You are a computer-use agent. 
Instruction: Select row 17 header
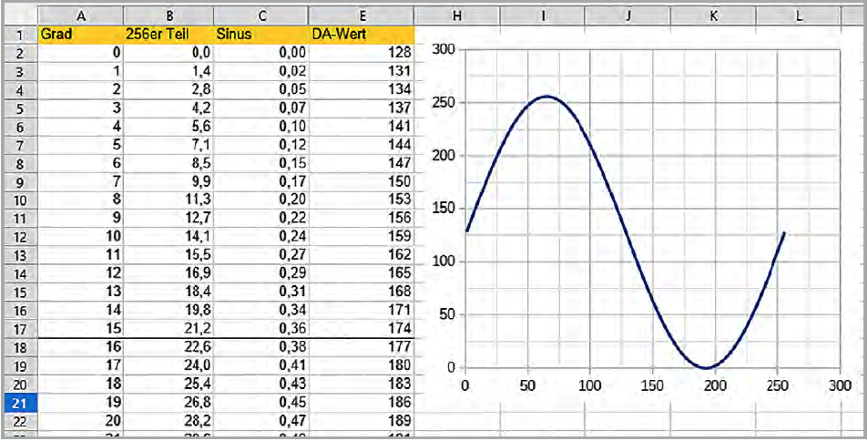pyautogui.click(x=21, y=329)
